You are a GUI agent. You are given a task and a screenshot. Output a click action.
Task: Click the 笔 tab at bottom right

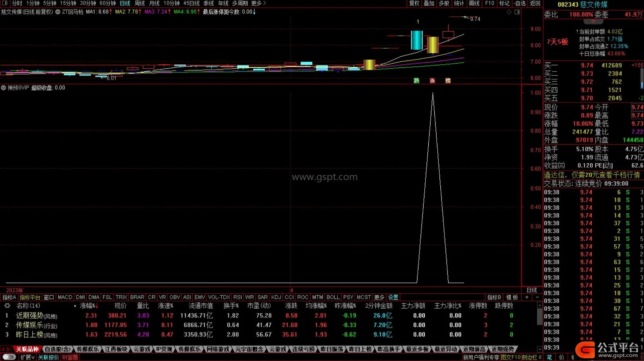(x=549, y=357)
